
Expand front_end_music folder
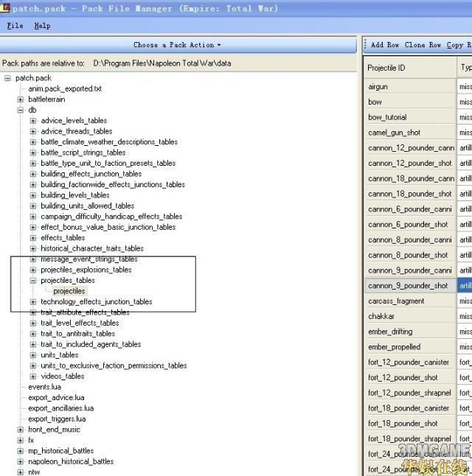pyautogui.click(x=21, y=430)
